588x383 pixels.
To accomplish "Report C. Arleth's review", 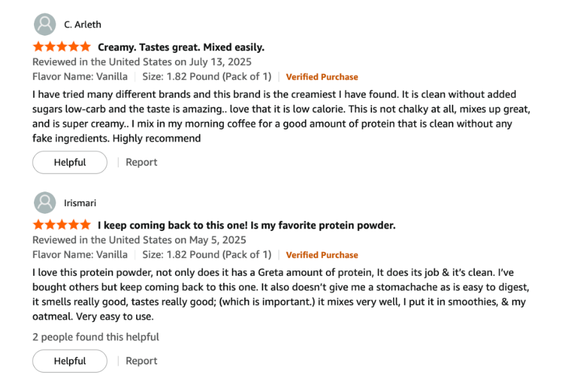I will coord(141,162).
